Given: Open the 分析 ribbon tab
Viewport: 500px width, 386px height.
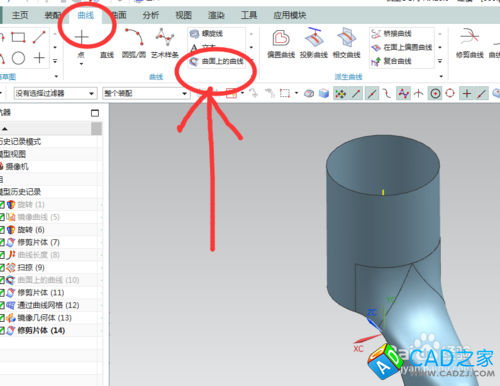Looking at the screenshot, I should (151, 15).
